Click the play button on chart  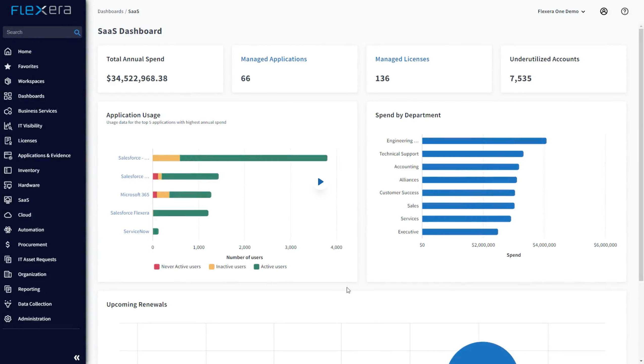[320, 181]
